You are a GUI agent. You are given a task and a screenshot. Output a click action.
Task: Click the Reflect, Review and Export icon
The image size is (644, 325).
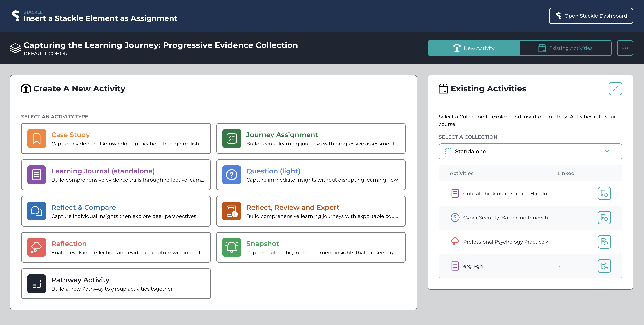pos(232,211)
